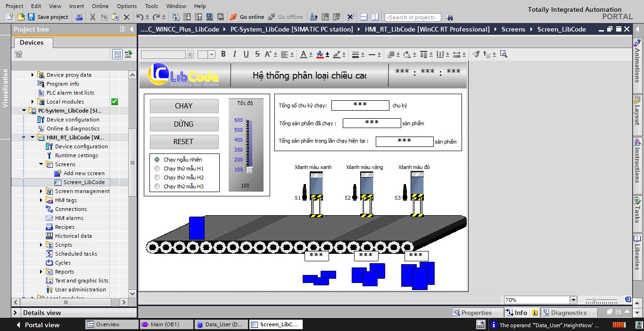Viewport: 644px width, 331px height.
Task: Click the Upload from device icon
Action: [x=198, y=17]
